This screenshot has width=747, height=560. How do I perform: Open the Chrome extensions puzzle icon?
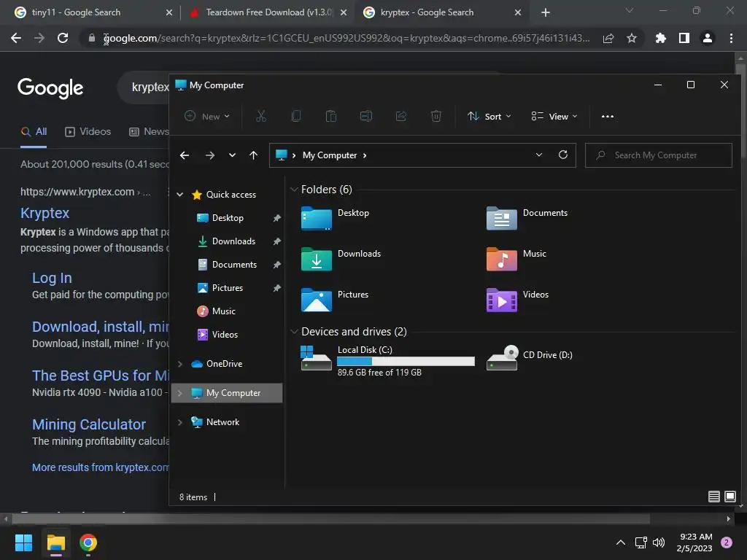point(660,38)
